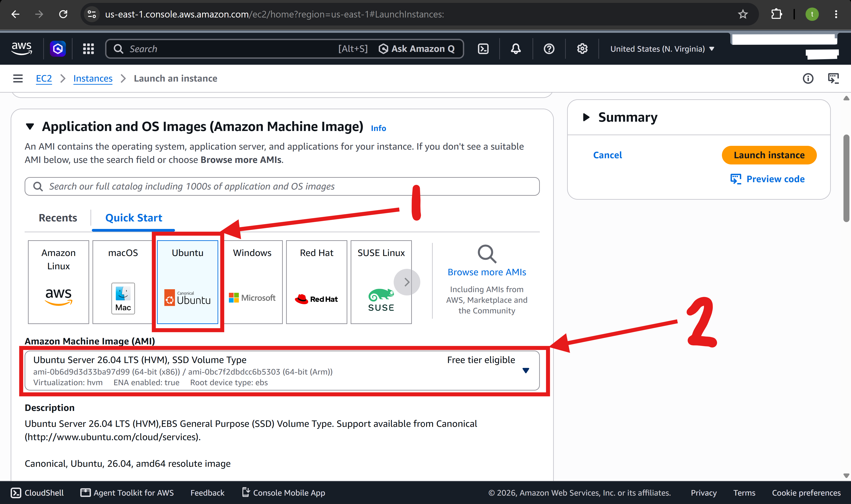Open Cookie preferences

point(806,493)
